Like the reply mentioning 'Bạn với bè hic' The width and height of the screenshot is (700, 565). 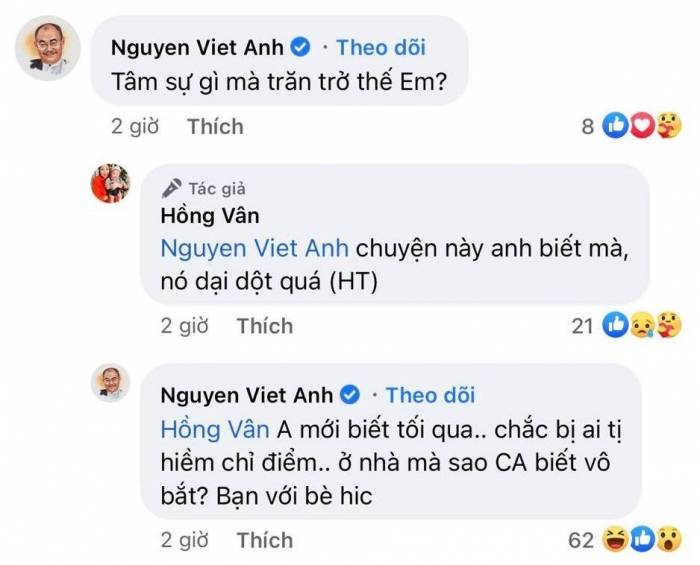265,540
